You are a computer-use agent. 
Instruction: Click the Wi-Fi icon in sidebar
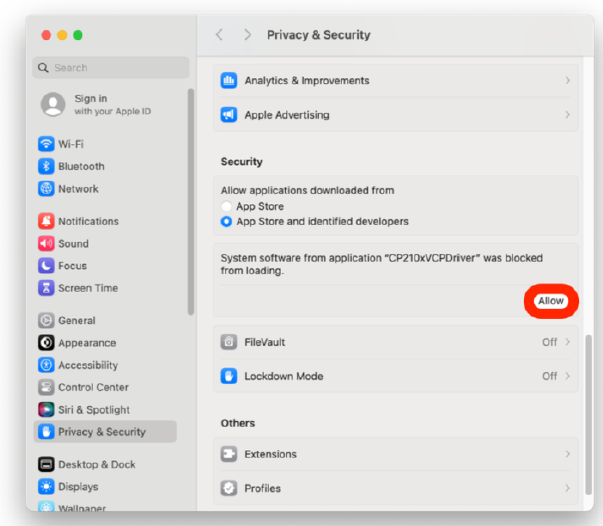pos(46,144)
